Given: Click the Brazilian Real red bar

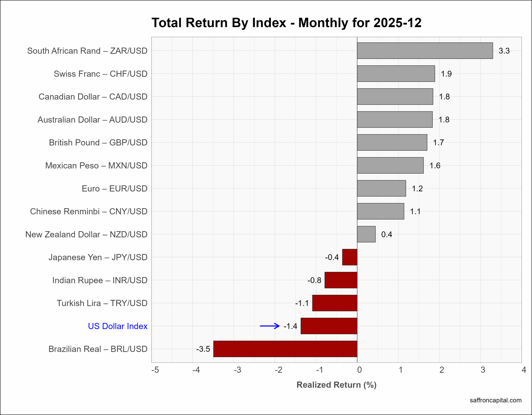Looking at the screenshot, I should 285,349.
